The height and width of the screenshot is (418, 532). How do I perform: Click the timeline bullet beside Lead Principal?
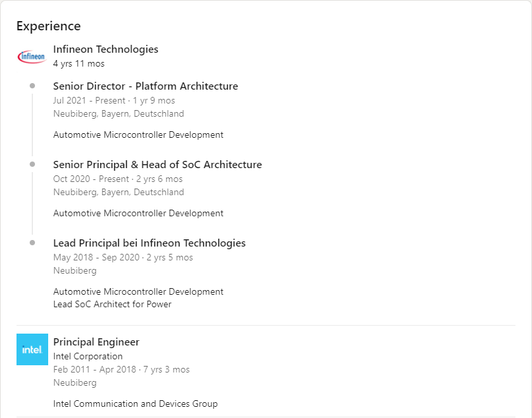pos(32,243)
